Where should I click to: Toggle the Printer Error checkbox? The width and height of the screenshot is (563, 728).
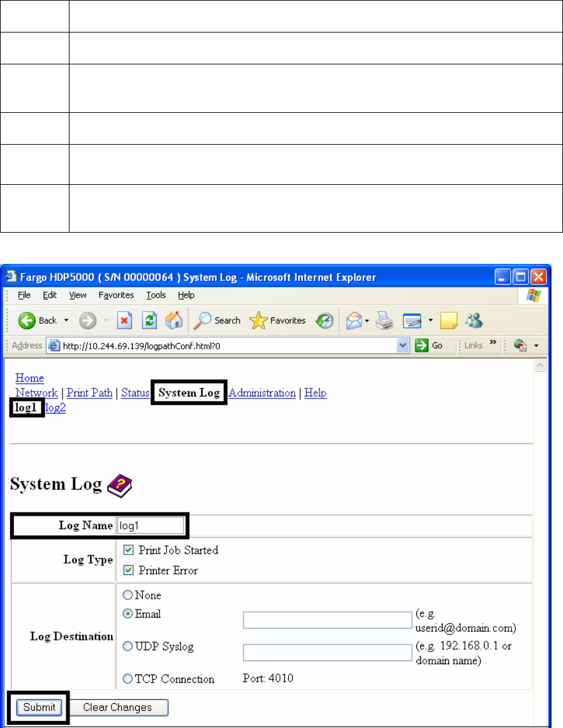pyautogui.click(x=129, y=570)
